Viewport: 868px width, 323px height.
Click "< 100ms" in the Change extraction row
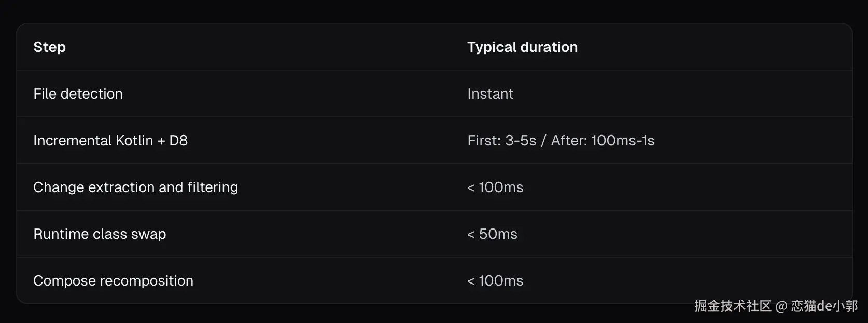[x=495, y=187]
